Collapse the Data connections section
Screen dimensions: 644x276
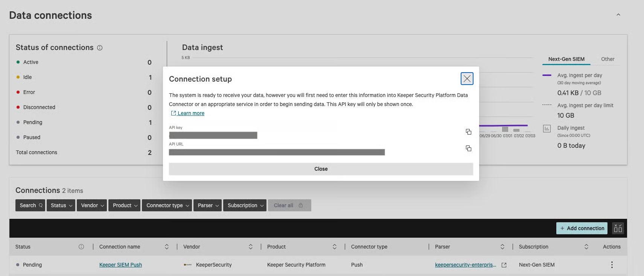click(x=618, y=15)
